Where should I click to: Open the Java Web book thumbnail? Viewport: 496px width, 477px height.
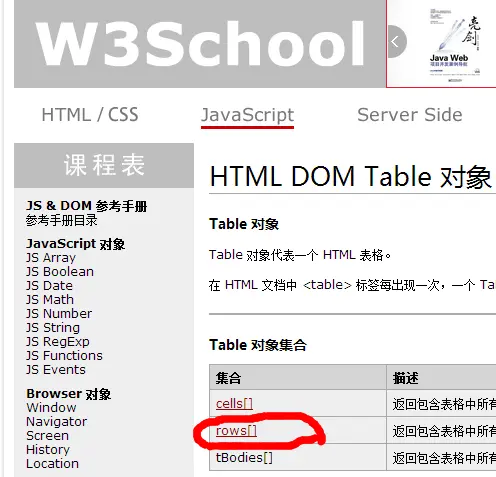pos(455,46)
